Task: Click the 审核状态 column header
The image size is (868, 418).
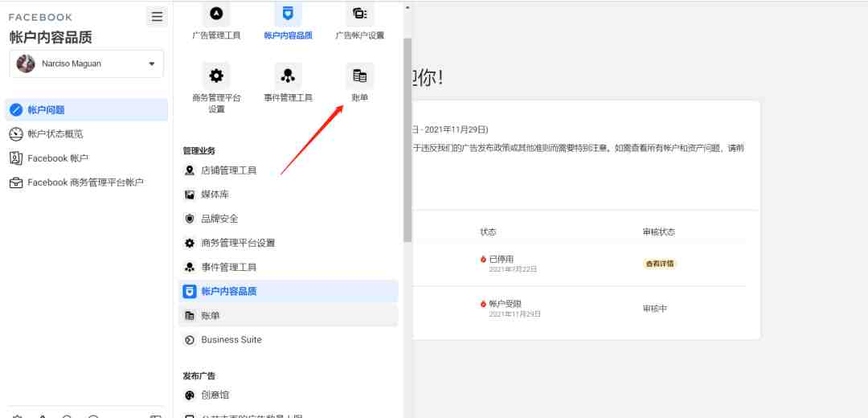Action: [x=659, y=232]
